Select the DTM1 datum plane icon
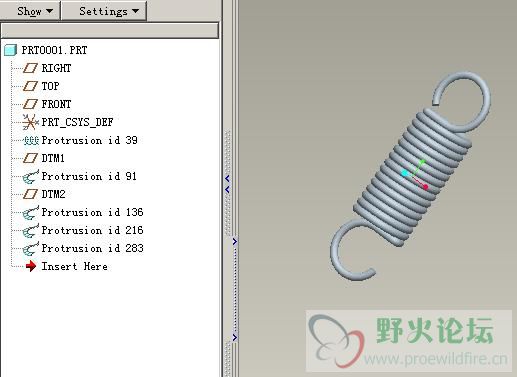517x377 pixels. pyautogui.click(x=30, y=158)
